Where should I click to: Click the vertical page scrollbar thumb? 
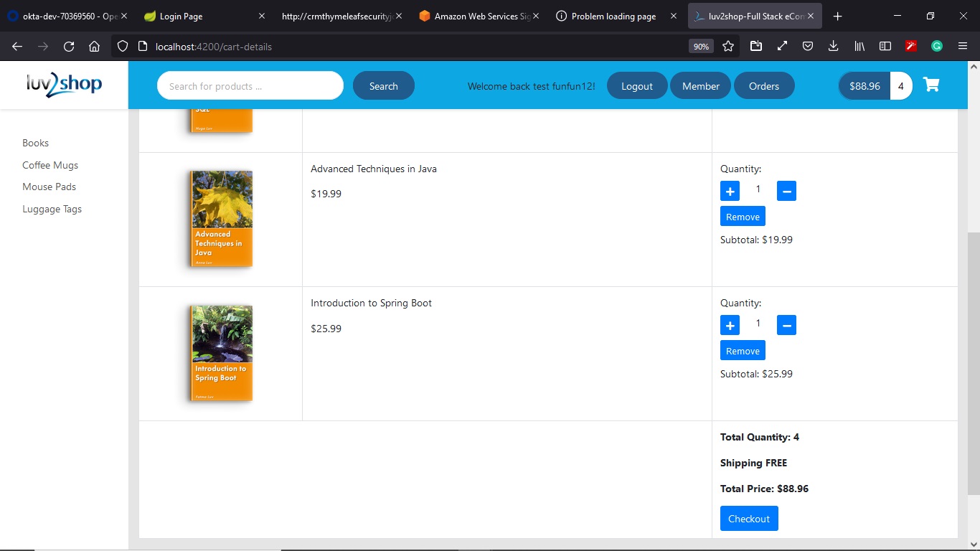(x=974, y=364)
